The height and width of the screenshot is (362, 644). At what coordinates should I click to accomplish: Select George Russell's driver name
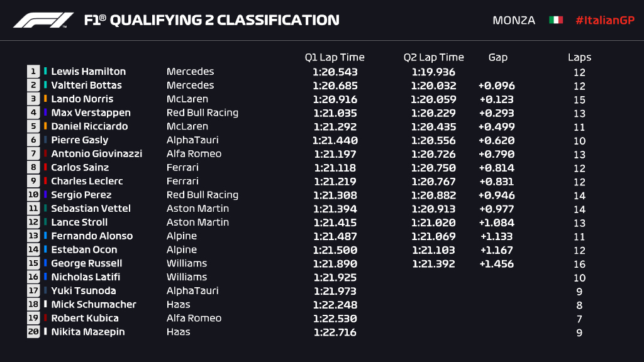87,263
